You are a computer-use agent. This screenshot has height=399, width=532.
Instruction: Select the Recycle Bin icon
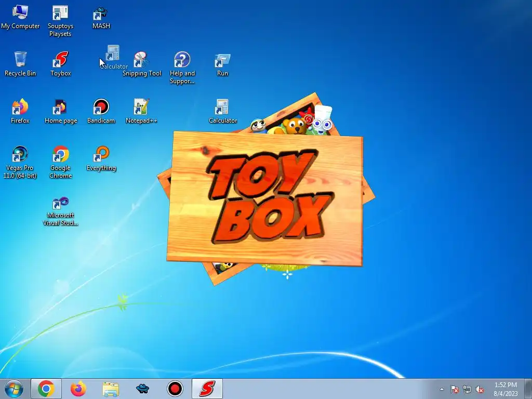[20, 64]
